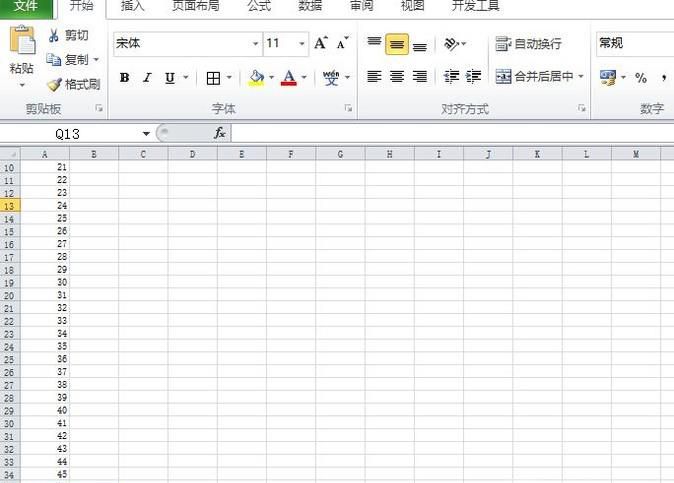Image resolution: width=674 pixels, height=483 pixels.
Task: Click Wrap Text (自动换行)
Action: point(529,43)
